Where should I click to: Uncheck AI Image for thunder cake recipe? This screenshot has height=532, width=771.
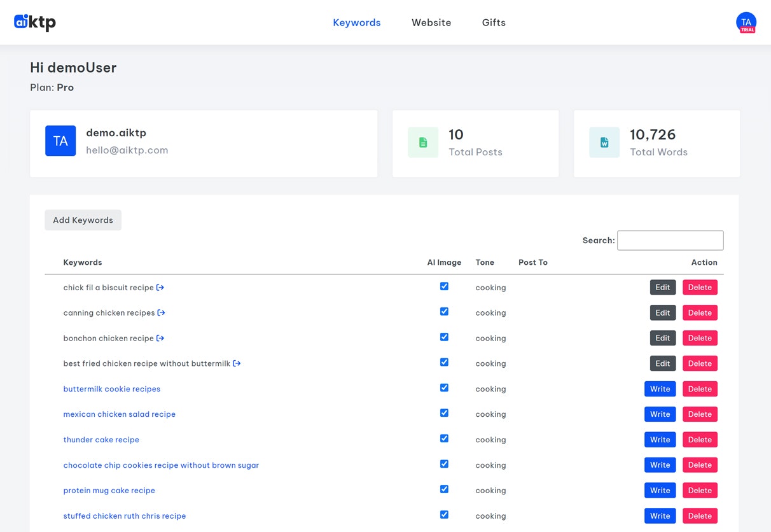(444, 439)
